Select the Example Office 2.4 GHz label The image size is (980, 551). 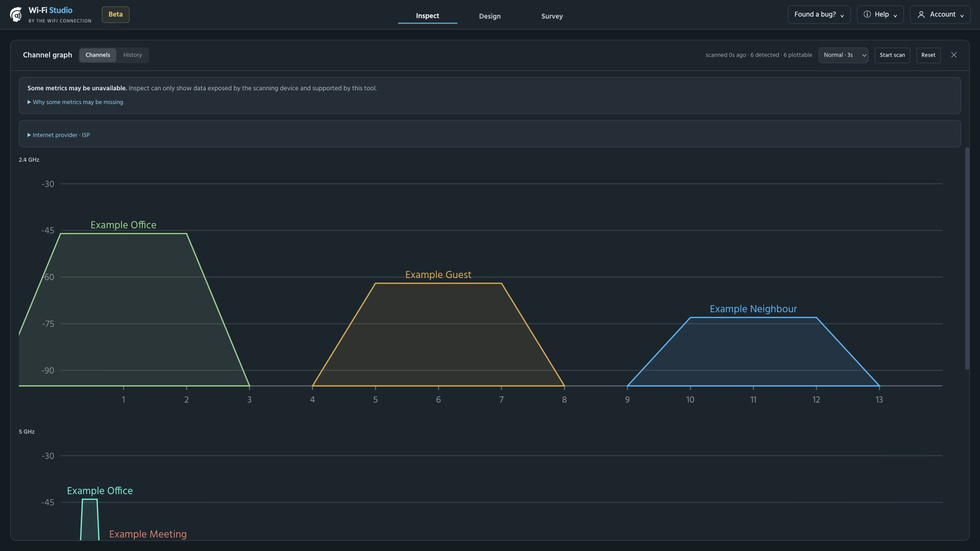(x=123, y=225)
